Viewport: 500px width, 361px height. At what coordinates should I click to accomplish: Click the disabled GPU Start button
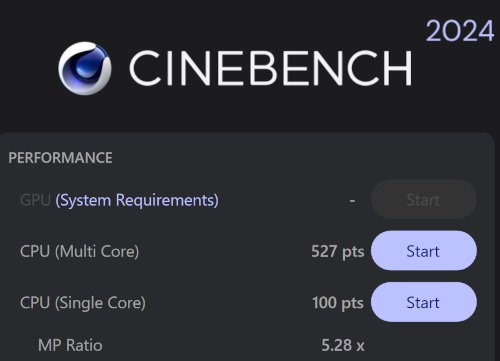(x=424, y=200)
